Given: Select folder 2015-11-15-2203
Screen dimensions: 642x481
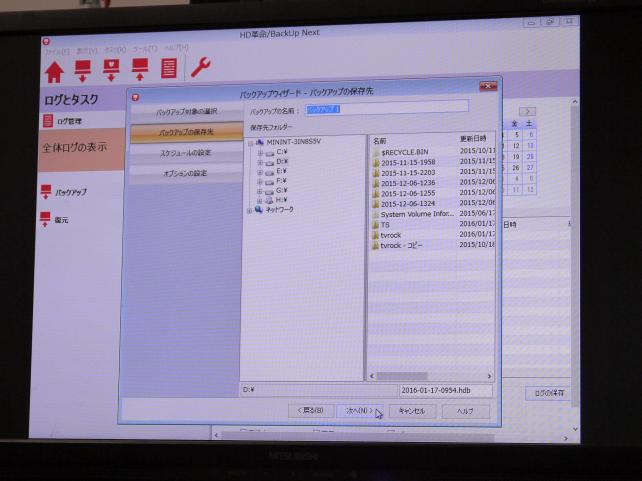Looking at the screenshot, I should tap(408, 173).
